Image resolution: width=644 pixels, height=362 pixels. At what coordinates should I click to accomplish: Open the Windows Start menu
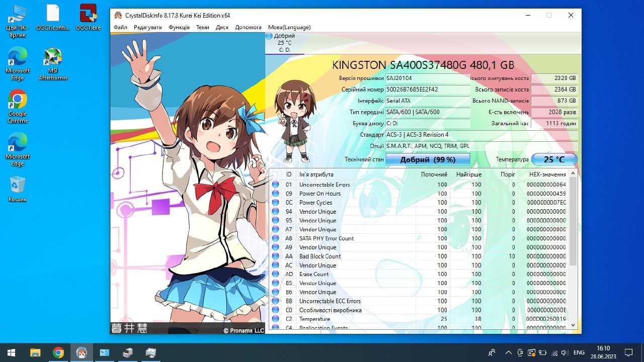(x=11, y=352)
